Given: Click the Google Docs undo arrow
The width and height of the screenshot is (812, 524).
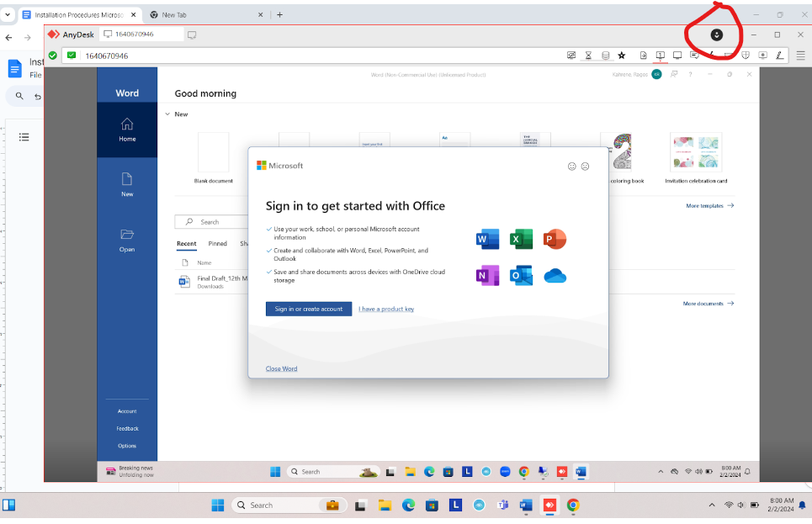Looking at the screenshot, I should 38,97.
